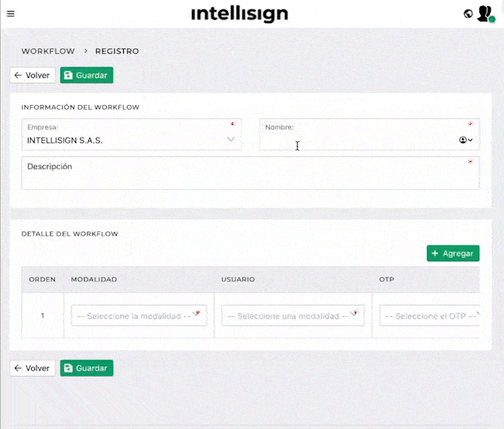
Task: Click the REGISTRO breadcrumb item
Action: (x=117, y=51)
